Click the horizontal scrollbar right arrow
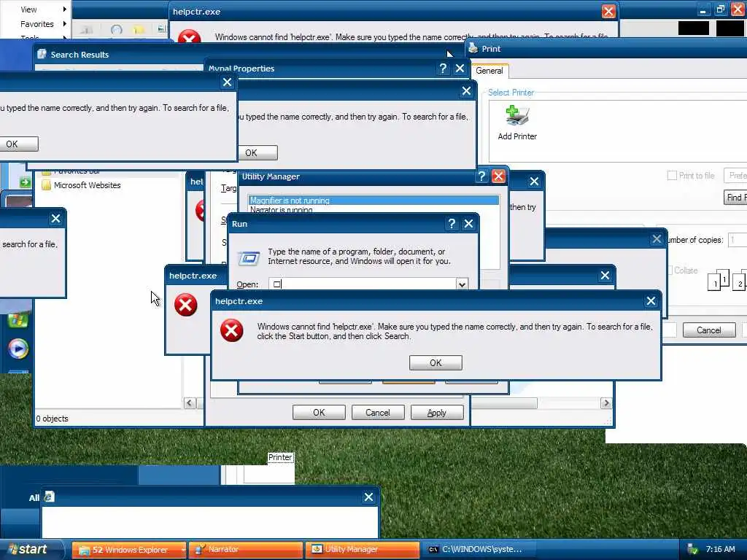This screenshot has width=747, height=560. 606,403
